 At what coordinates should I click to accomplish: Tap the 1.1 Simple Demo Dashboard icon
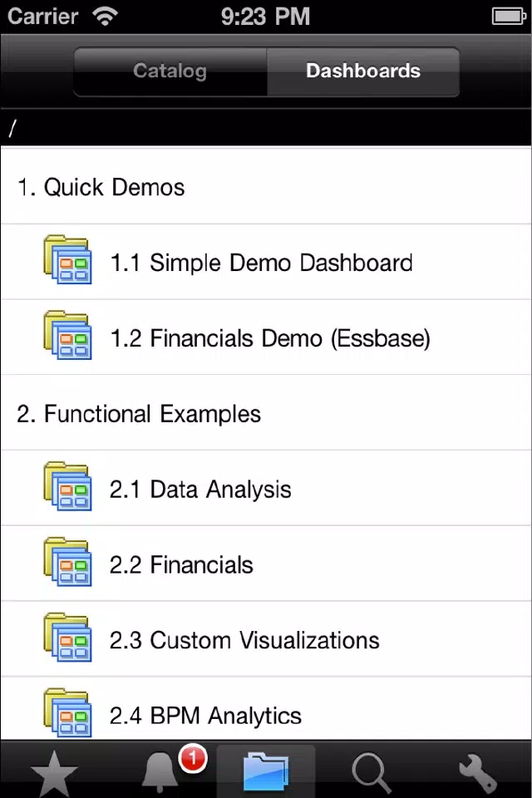point(67,260)
